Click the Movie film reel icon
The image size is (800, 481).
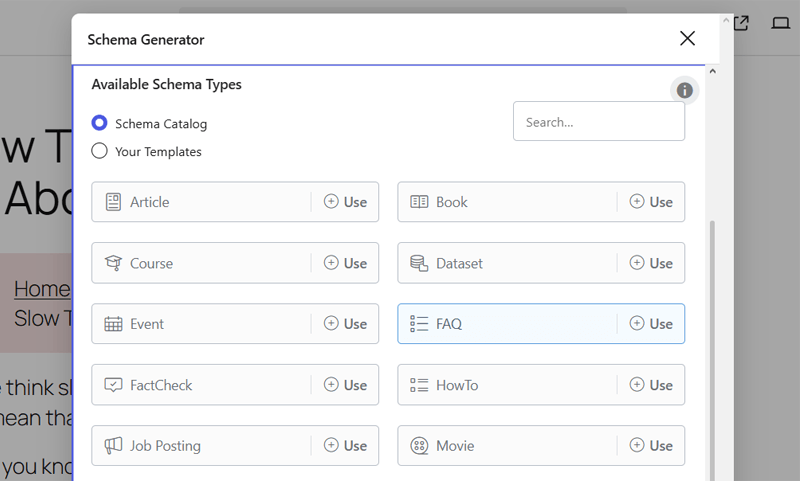point(419,446)
